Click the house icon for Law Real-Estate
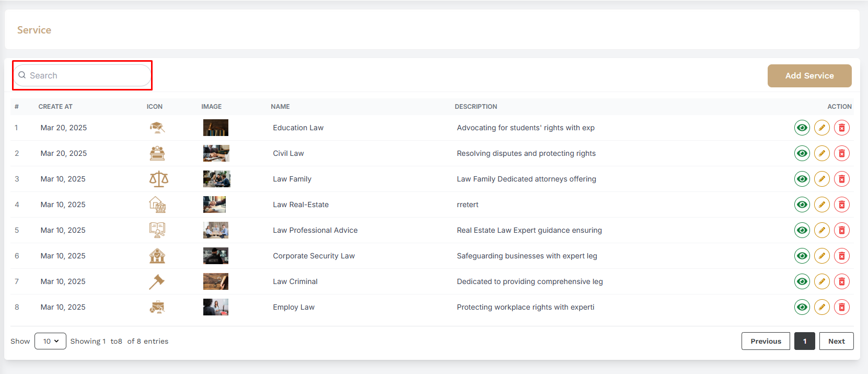This screenshot has height=374, width=868. point(157,205)
